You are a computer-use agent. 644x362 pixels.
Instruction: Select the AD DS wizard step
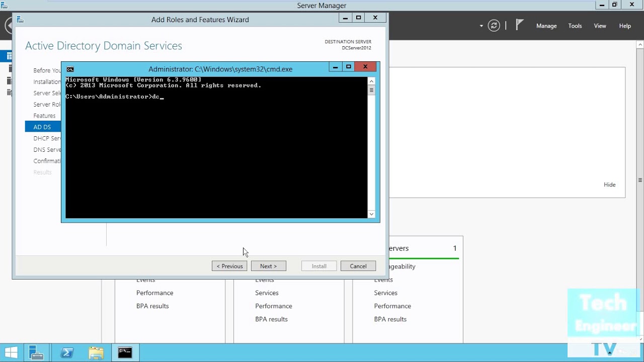pos(43,127)
